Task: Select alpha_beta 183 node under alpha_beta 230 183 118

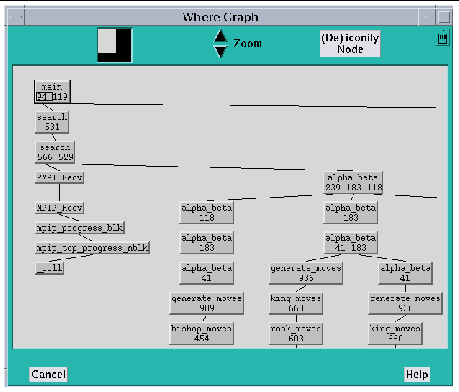Action: click(350, 212)
